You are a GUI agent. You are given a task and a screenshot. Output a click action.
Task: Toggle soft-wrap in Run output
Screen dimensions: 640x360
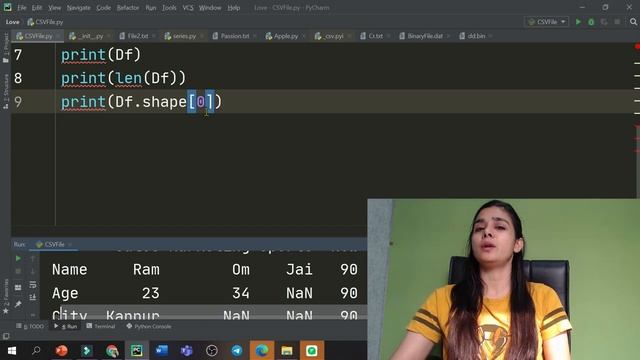pyautogui.click(x=33, y=284)
